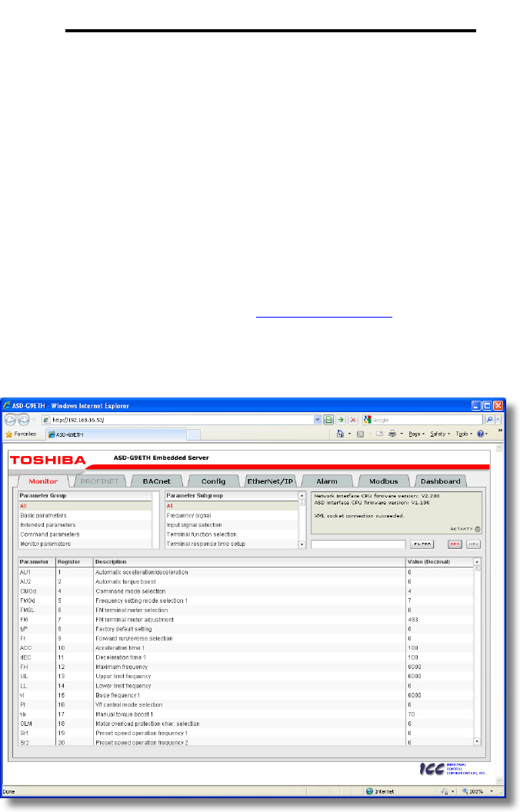Select the 'Maximum frequency' row

pos(245,667)
